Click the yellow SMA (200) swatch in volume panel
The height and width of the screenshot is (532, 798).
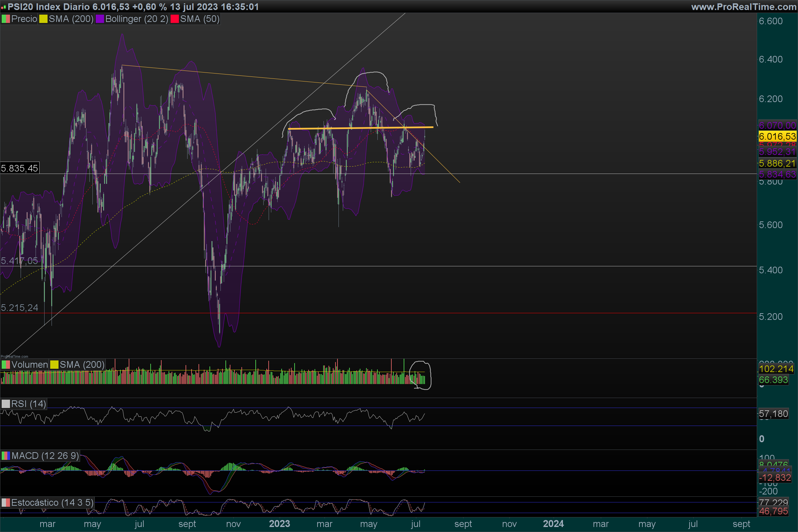pyautogui.click(x=54, y=365)
